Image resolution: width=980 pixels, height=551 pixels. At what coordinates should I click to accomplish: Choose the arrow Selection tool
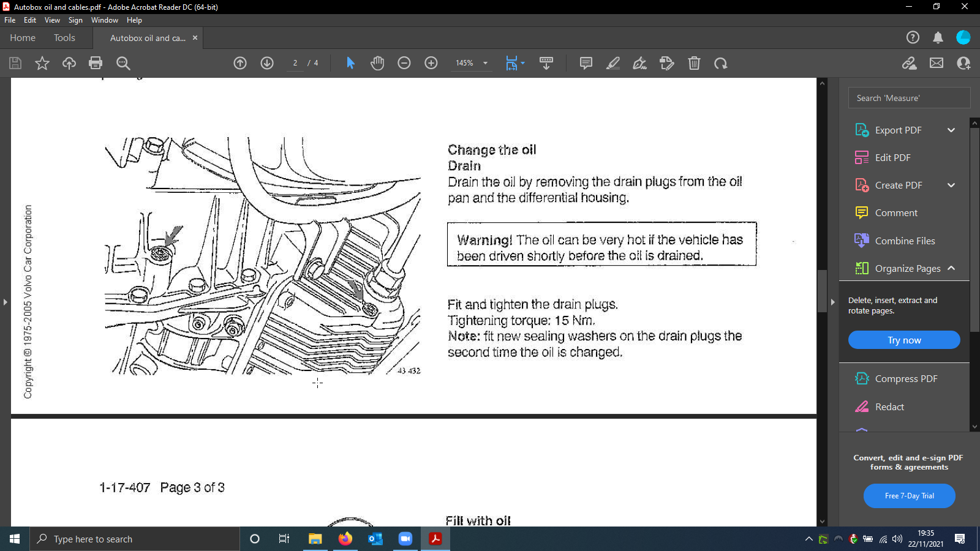pos(350,63)
